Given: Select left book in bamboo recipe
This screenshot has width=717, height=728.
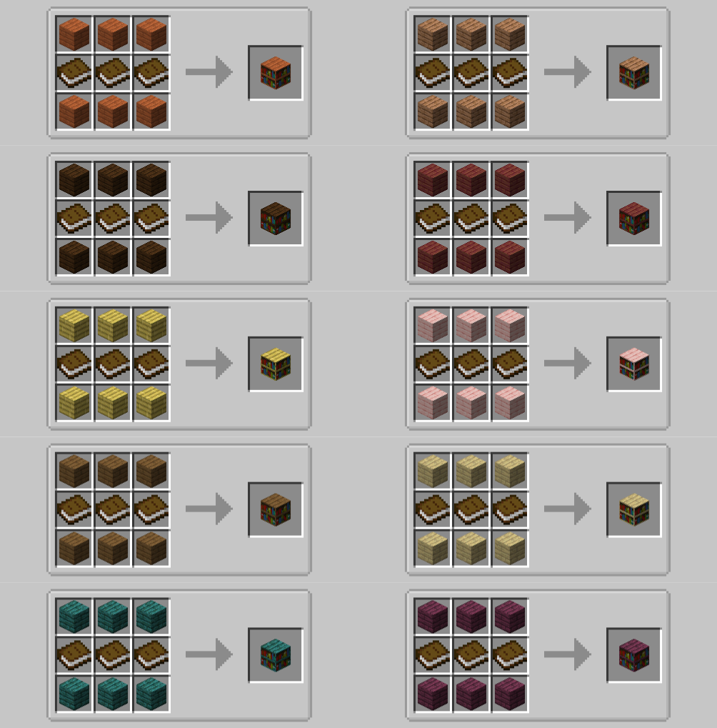Looking at the screenshot, I should point(74,364).
